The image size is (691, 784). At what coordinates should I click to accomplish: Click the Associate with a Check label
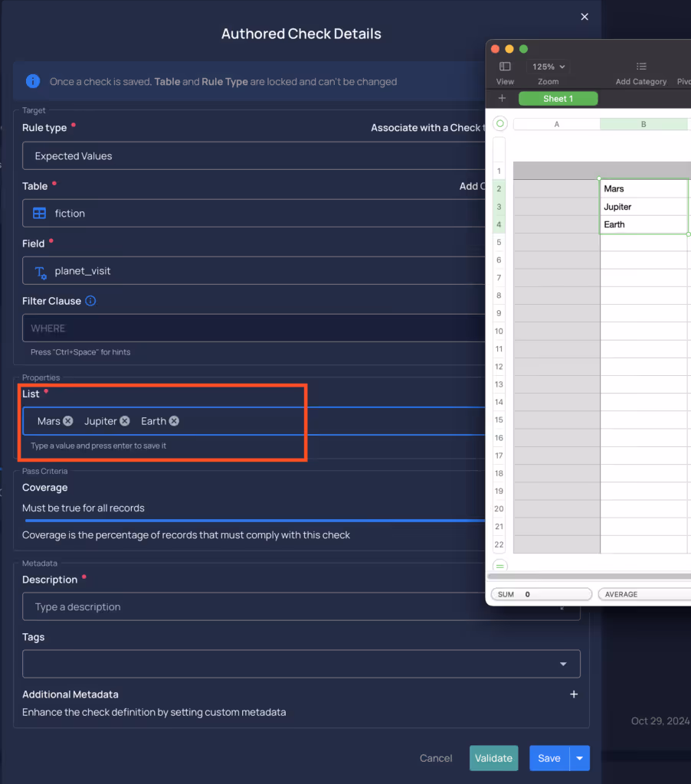427,128
